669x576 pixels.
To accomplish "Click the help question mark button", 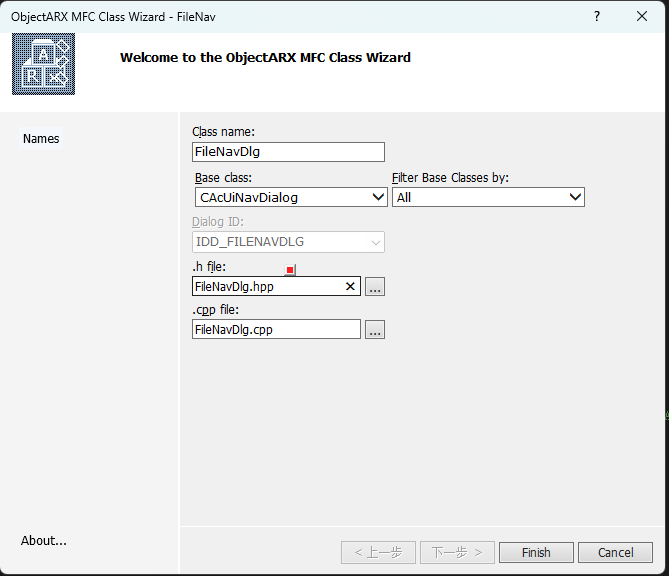I will [597, 16].
